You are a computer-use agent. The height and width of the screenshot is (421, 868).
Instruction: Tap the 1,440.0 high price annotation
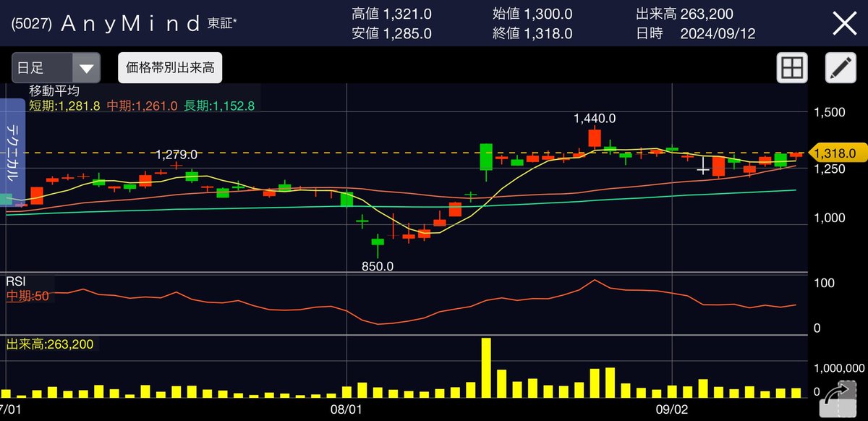(x=594, y=118)
